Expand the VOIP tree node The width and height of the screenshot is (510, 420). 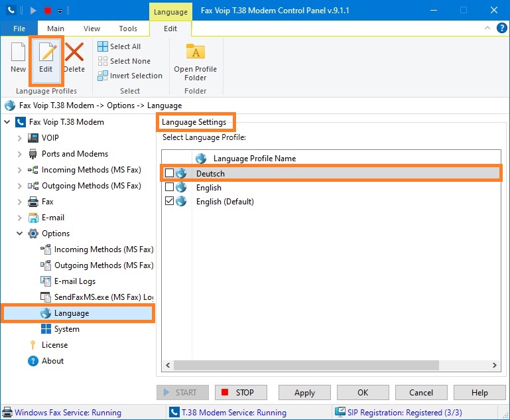(19, 138)
